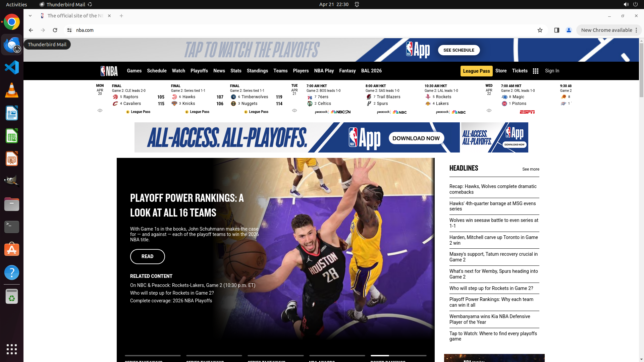This screenshot has width=644, height=362.
Task: Bookmark this page with the star icon
Action: click(x=540, y=30)
